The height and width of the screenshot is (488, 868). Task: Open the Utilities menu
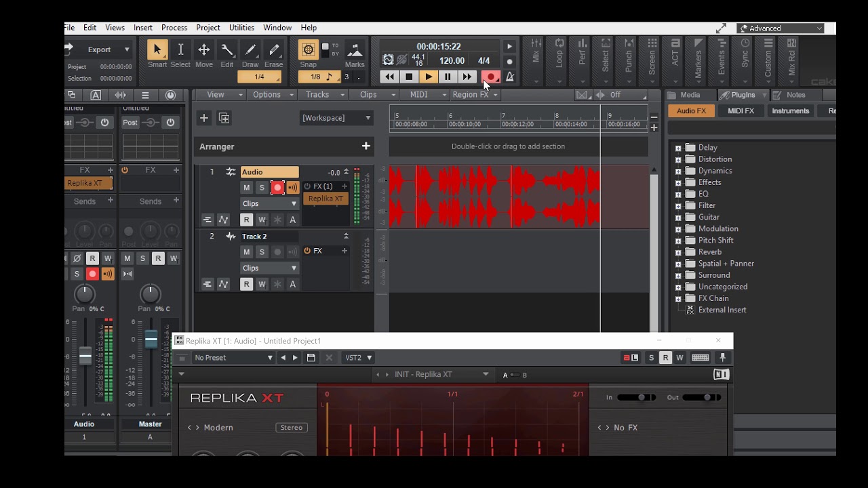241,28
